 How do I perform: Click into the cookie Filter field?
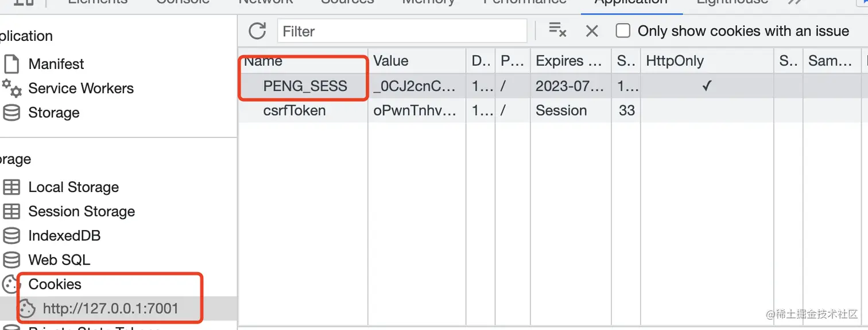click(402, 31)
